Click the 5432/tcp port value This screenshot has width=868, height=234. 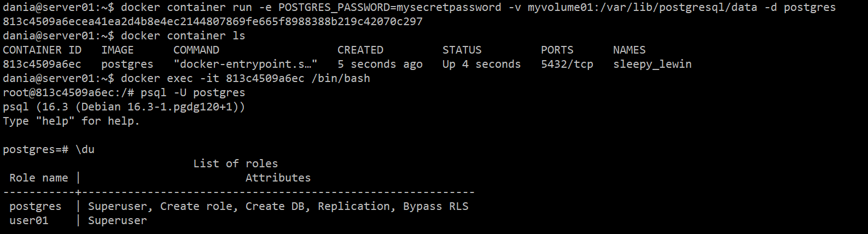(x=567, y=64)
